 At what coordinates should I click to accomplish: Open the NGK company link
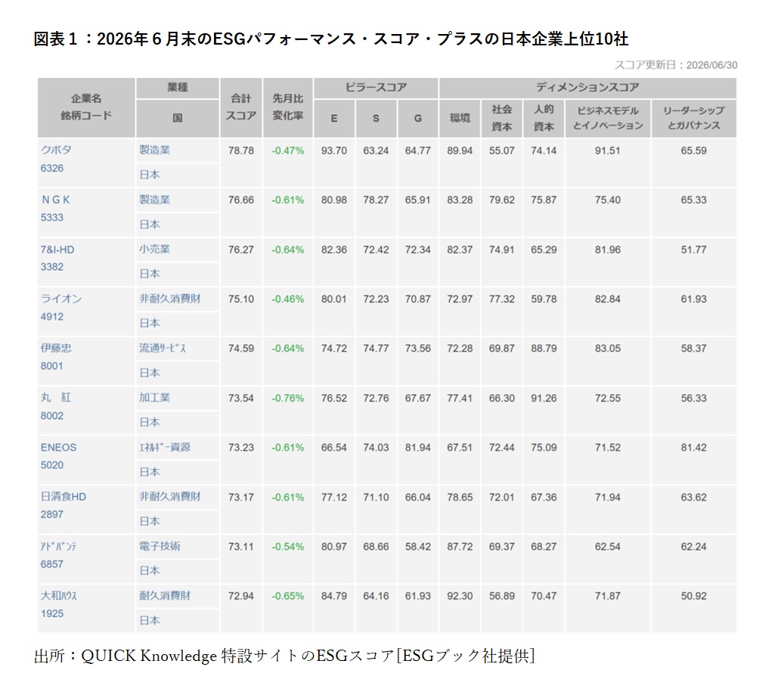pos(55,200)
